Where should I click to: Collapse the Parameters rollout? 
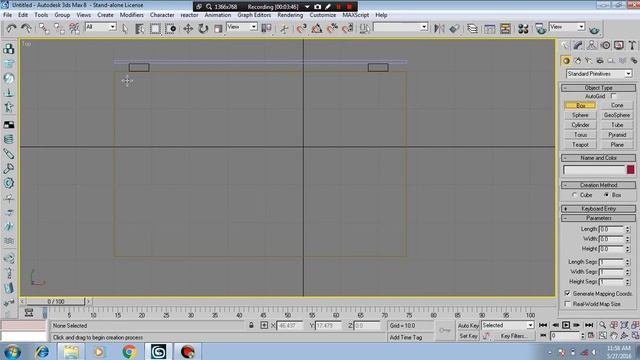tap(598, 218)
